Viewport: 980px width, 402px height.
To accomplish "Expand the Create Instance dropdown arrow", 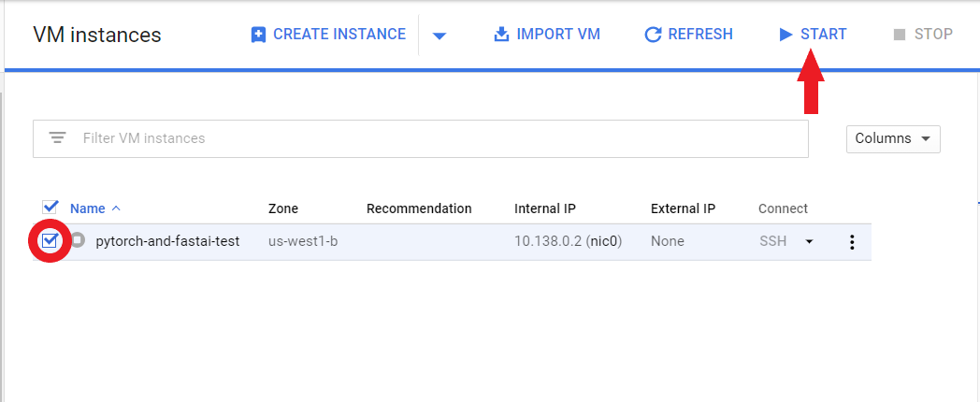I will [440, 36].
